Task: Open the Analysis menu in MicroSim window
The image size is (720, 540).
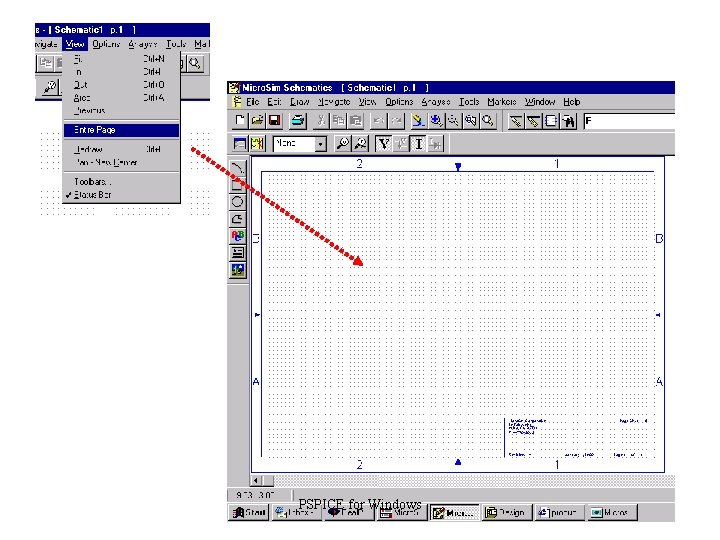Action: [436, 102]
